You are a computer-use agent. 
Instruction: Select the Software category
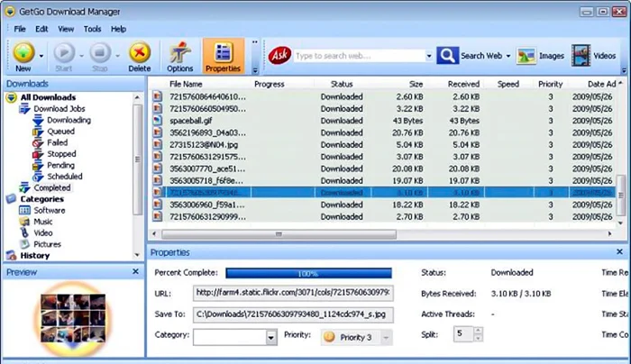pos(49,210)
